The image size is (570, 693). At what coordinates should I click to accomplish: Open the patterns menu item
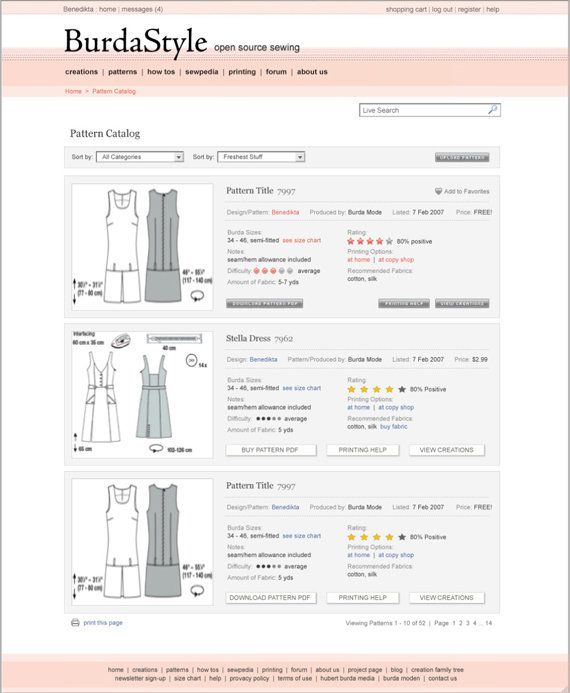point(122,72)
